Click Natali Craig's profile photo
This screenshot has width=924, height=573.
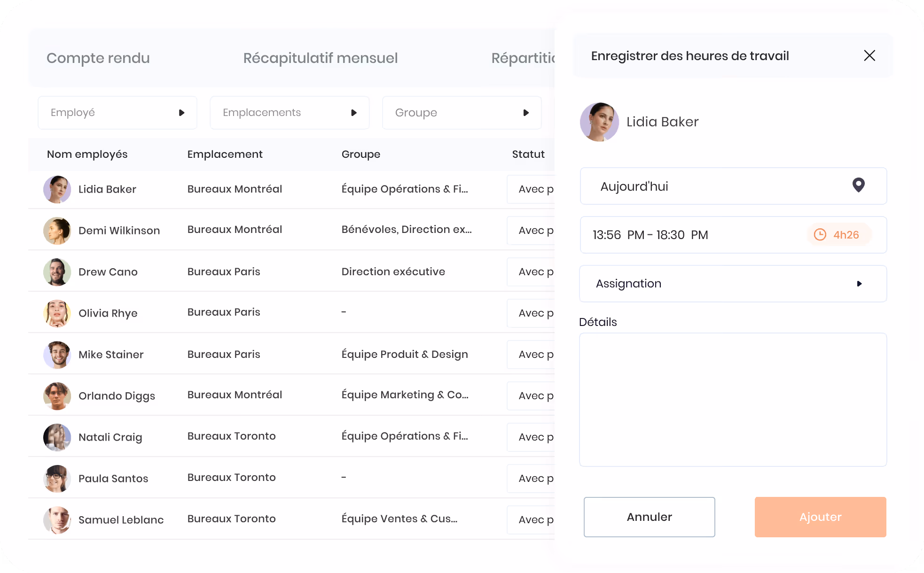click(57, 437)
